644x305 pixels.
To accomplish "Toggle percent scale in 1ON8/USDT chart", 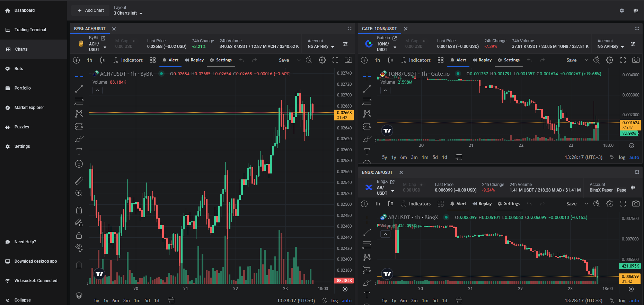I will [612, 157].
